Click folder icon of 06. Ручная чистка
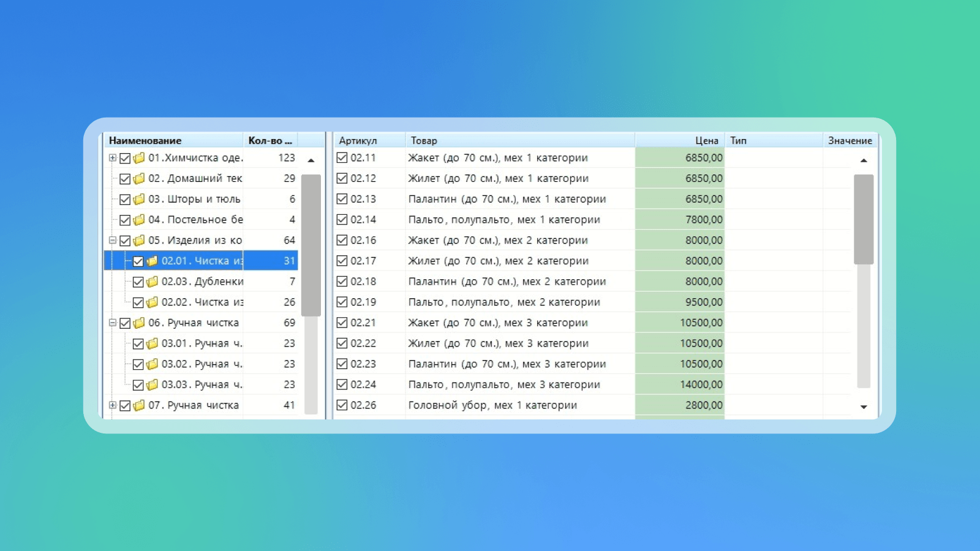 pyautogui.click(x=139, y=323)
